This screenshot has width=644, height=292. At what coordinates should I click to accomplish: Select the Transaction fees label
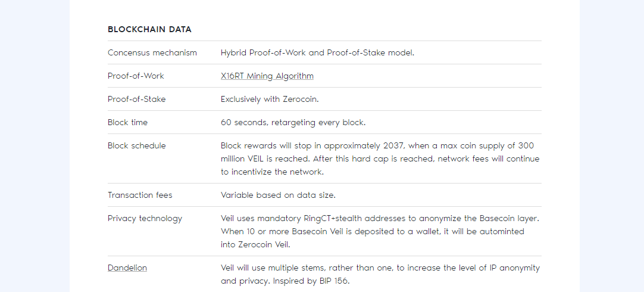(x=140, y=195)
